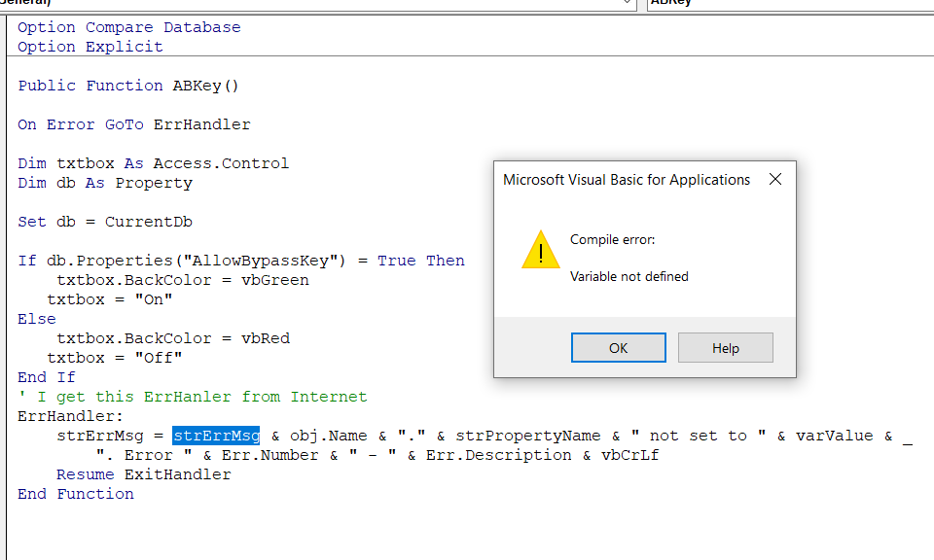Click the txtbox = "On" line
This screenshot has height=560, width=934.
click(x=110, y=299)
